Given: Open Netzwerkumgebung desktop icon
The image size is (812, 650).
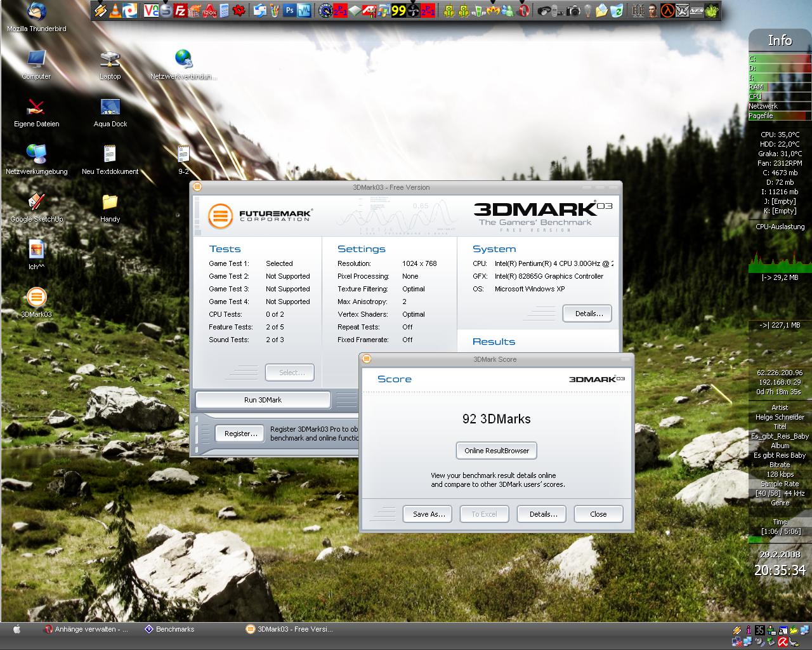Looking at the screenshot, I should pos(36,160).
